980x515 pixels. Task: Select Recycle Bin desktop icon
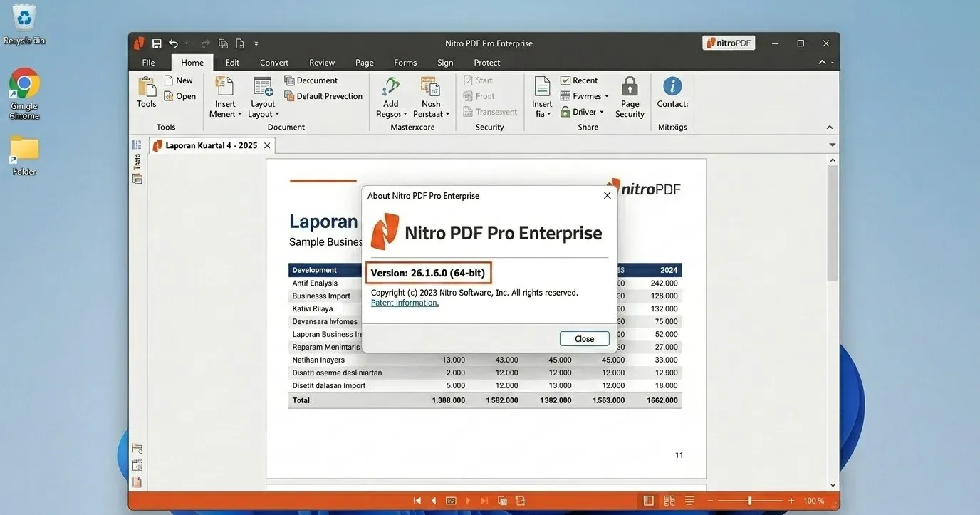24,26
